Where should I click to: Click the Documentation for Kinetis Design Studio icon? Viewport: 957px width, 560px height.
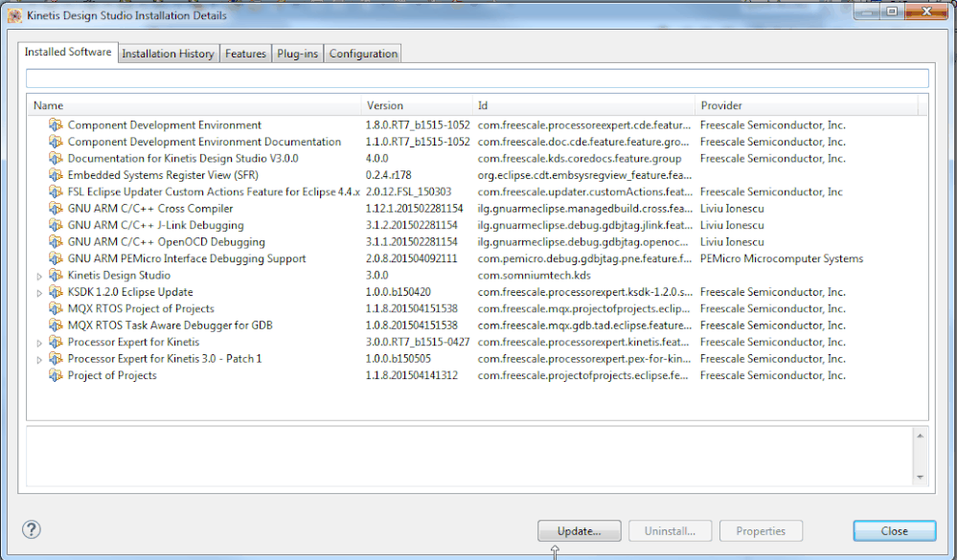coord(56,159)
